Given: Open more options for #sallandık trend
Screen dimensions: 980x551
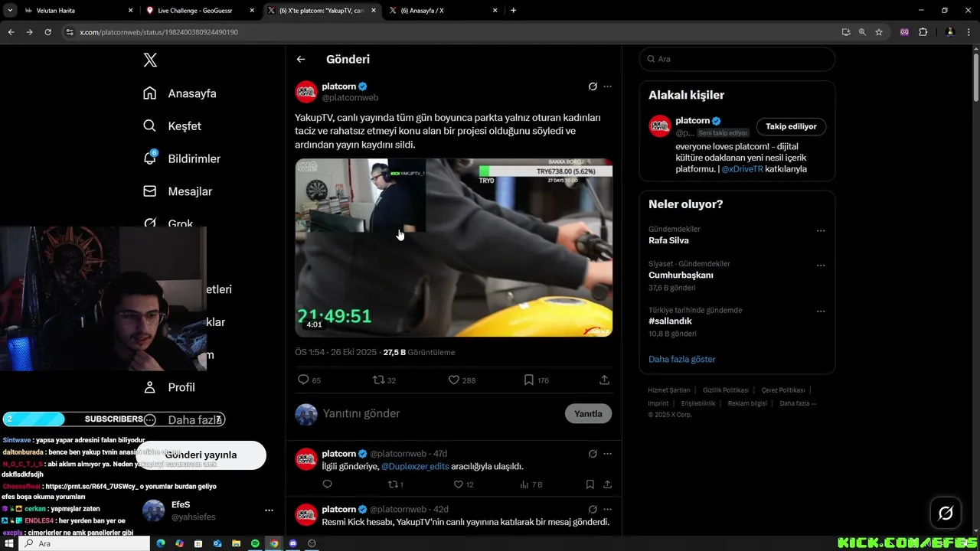Looking at the screenshot, I should (821, 311).
